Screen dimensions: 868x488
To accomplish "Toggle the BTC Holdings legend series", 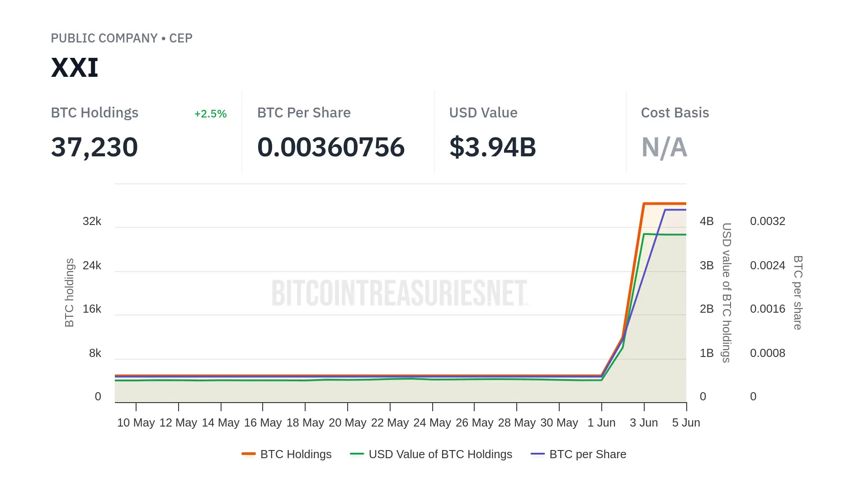I will pos(296,454).
